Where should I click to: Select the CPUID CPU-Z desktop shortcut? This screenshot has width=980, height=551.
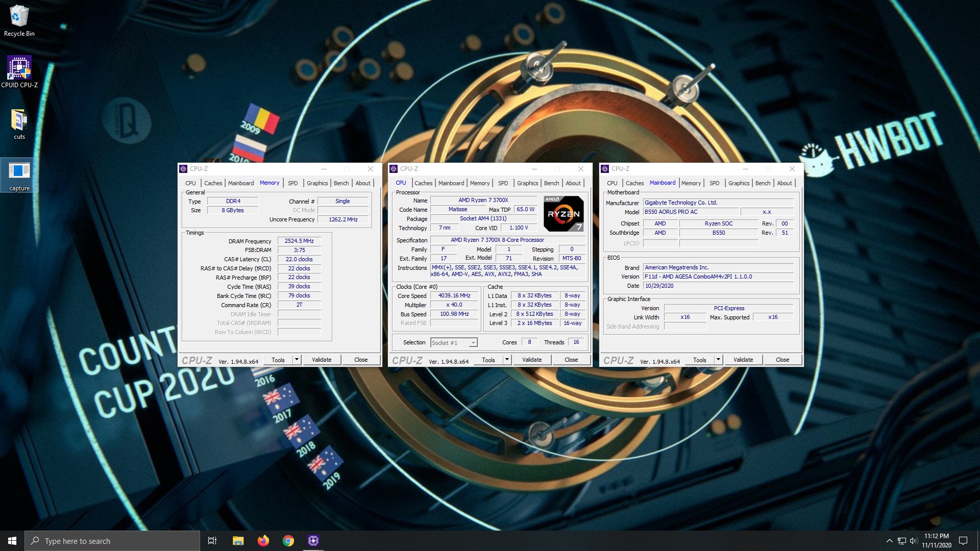[x=19, y=72]
